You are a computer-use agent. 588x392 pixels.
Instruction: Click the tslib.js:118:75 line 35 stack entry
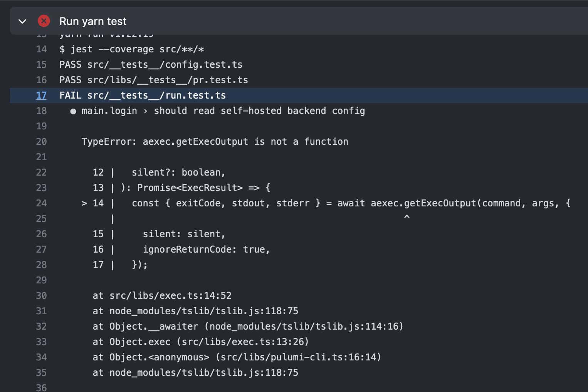pos(195,373)
